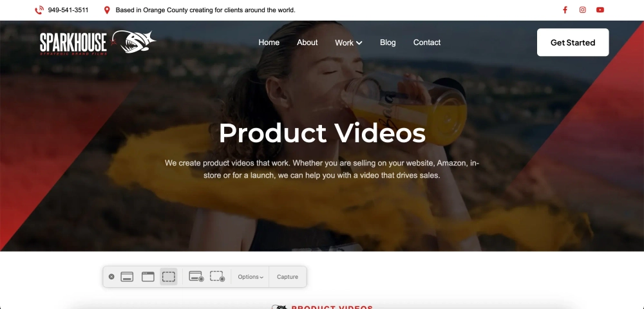Click the phone icon beside 949-541-3511
This screenshot has width=644, height=309.
coord(39,10)
